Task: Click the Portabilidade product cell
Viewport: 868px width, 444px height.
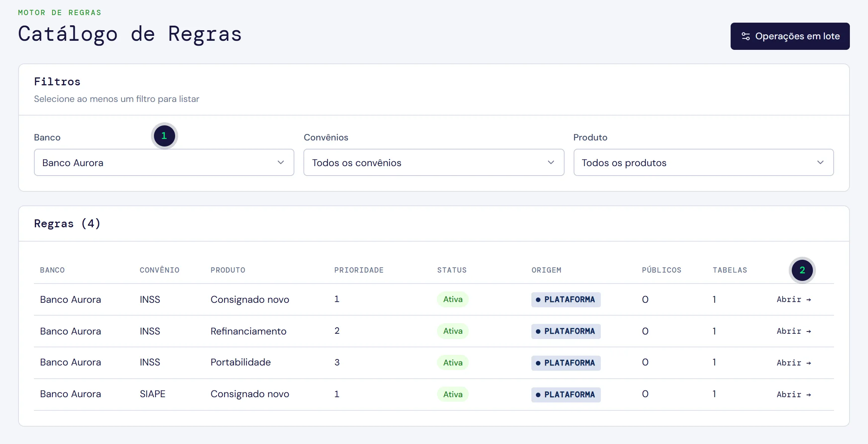Action: [x=241, y=362]
